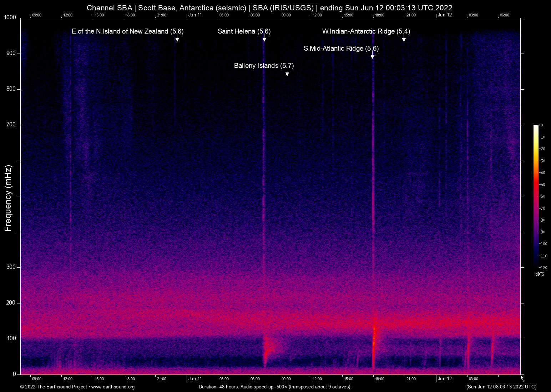Screen dimensions: 551x392
Task: Click the arrow below the New Zealand earthquake label
Action: pos(177,39)
